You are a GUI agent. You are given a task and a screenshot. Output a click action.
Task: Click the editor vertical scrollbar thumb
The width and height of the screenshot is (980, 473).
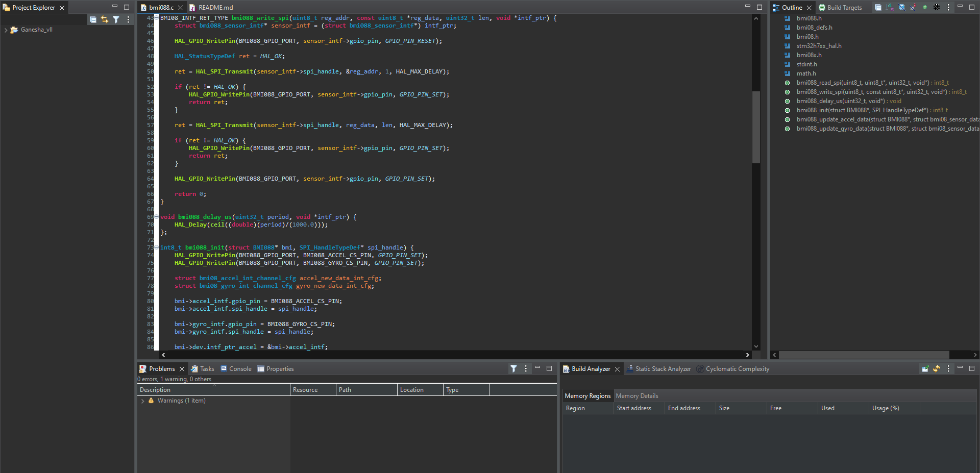[756, 128]
